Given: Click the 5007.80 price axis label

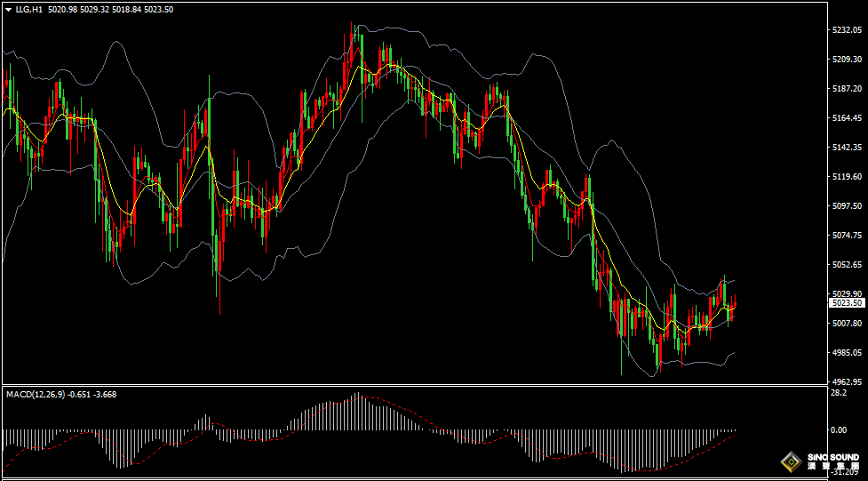Looking at the screenshot, I should (x=845, y=323).
